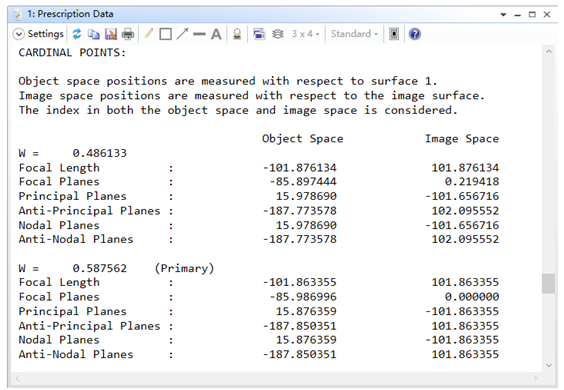Image resolution: width=564 pixels, height=390 pixels.
Task: Click wavelength value 0.486133
Action: (x=100, y=153)
